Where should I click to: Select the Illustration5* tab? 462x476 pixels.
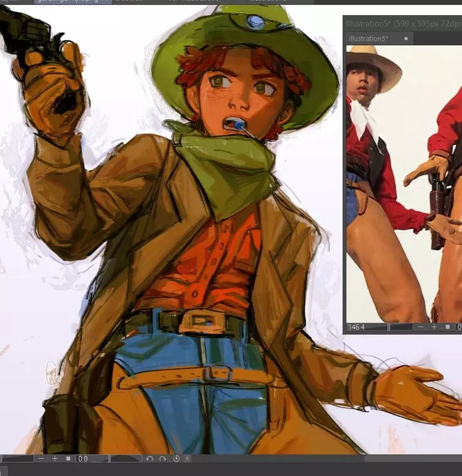point(370,39)
